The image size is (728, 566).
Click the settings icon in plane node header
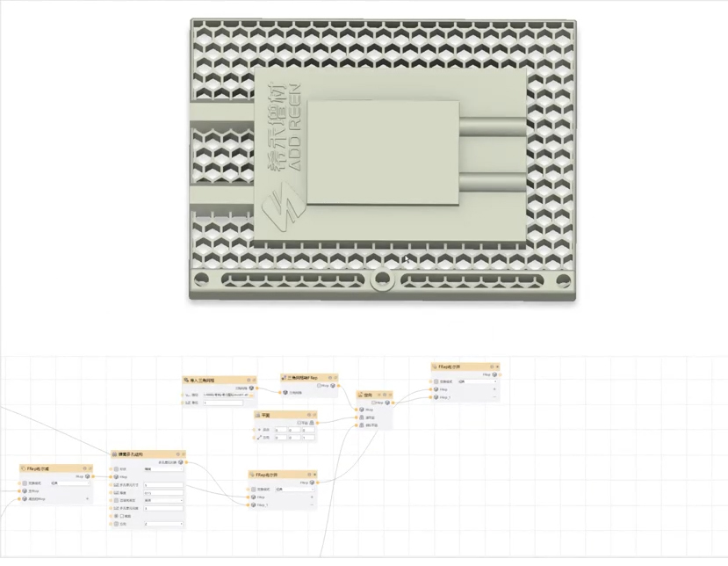click(x=309, y=415)
